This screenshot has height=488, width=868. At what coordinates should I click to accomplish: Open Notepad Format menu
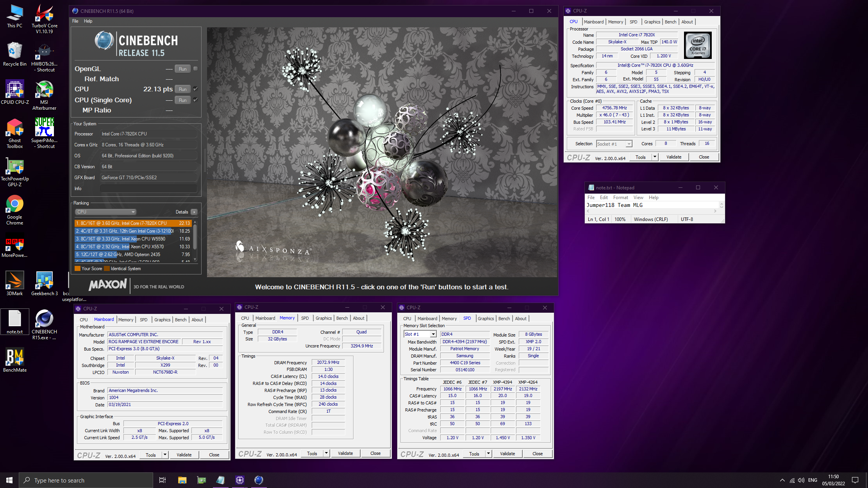(620, 198)
